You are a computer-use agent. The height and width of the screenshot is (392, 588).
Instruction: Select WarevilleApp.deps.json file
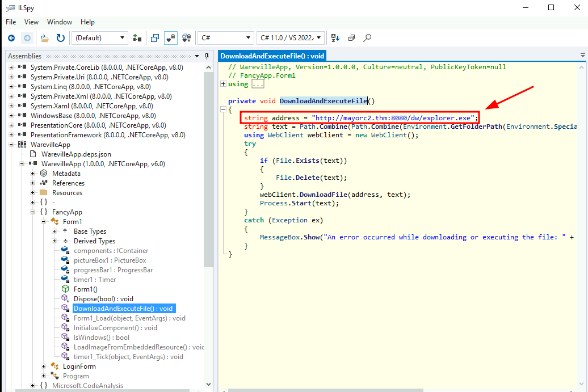pyautogui.click(x=76, y=154)
